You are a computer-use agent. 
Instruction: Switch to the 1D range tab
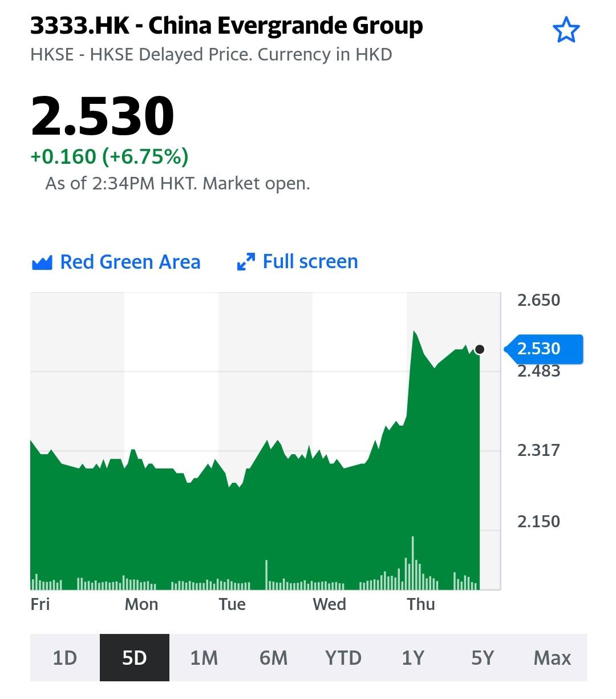pos(65,658)
